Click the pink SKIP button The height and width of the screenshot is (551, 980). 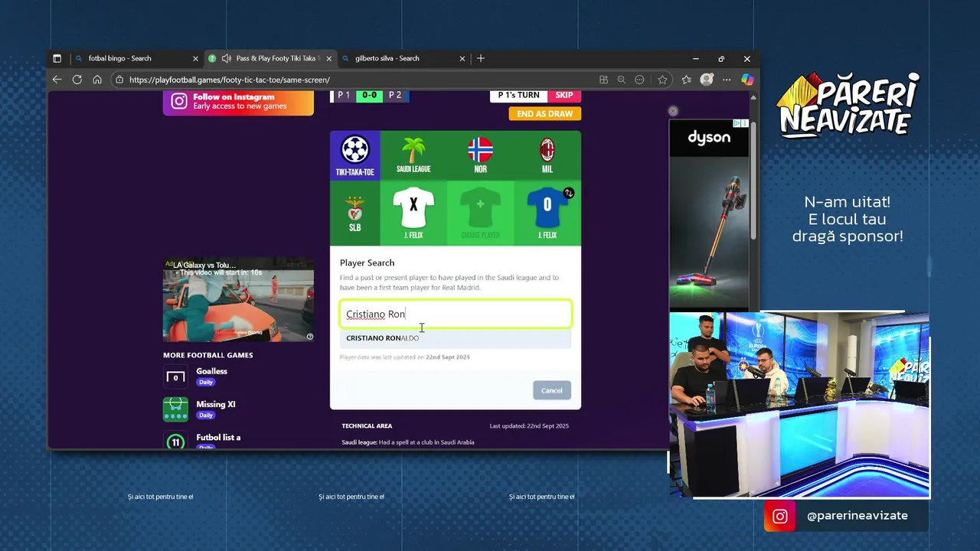(564, 96)
